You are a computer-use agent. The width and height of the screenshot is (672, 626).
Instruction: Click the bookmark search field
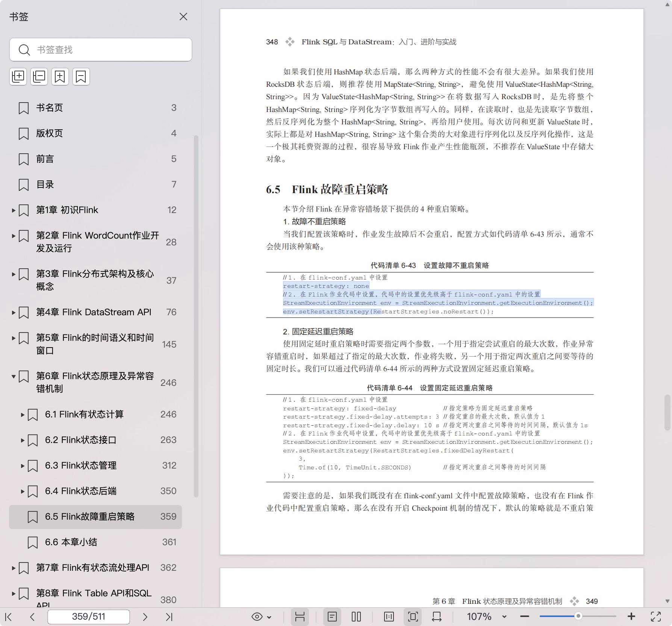pyautogui.click(x=101, y=50)
